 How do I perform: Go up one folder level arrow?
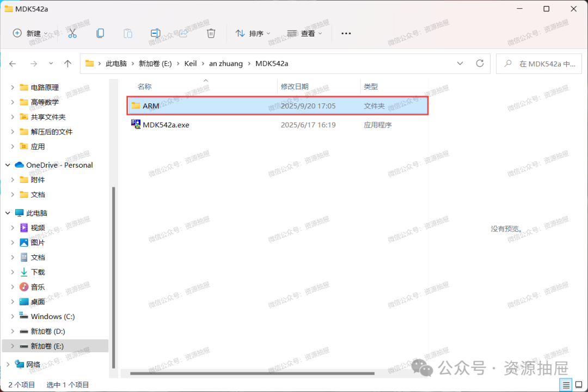[x=68, y=63]
